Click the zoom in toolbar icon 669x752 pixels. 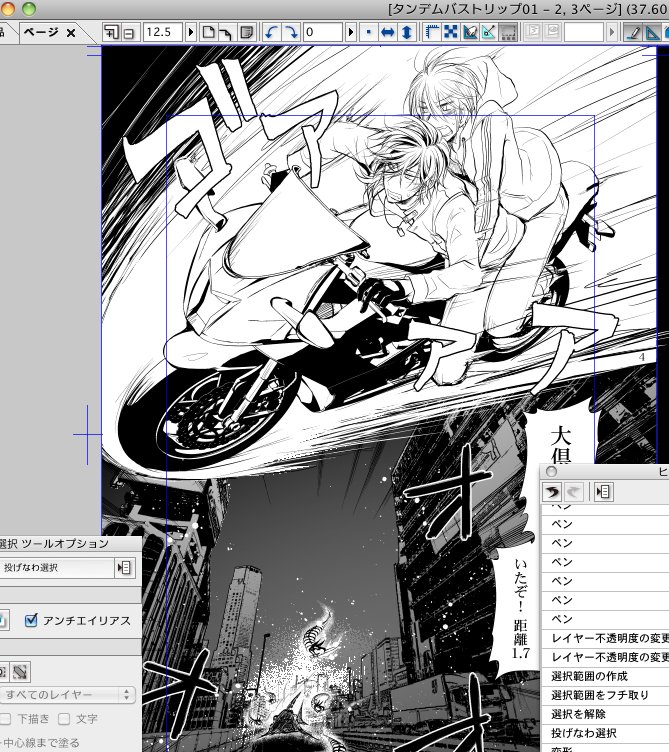112,32
